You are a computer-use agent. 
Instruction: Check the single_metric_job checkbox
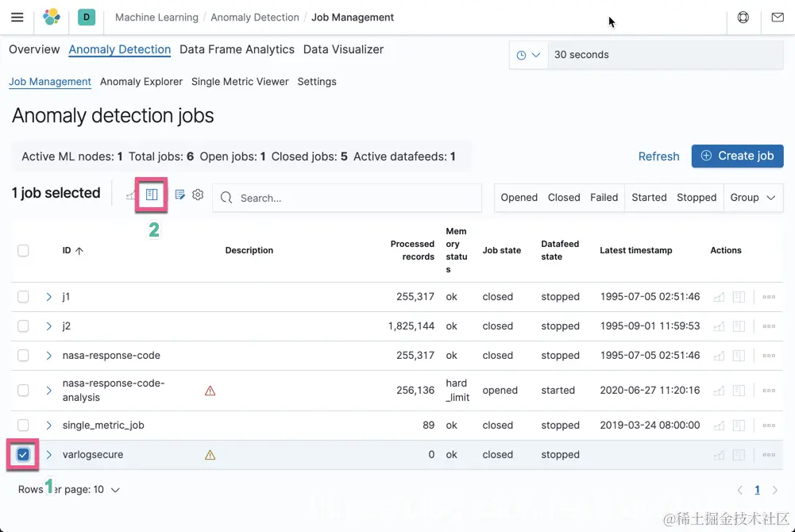[23, 426]
